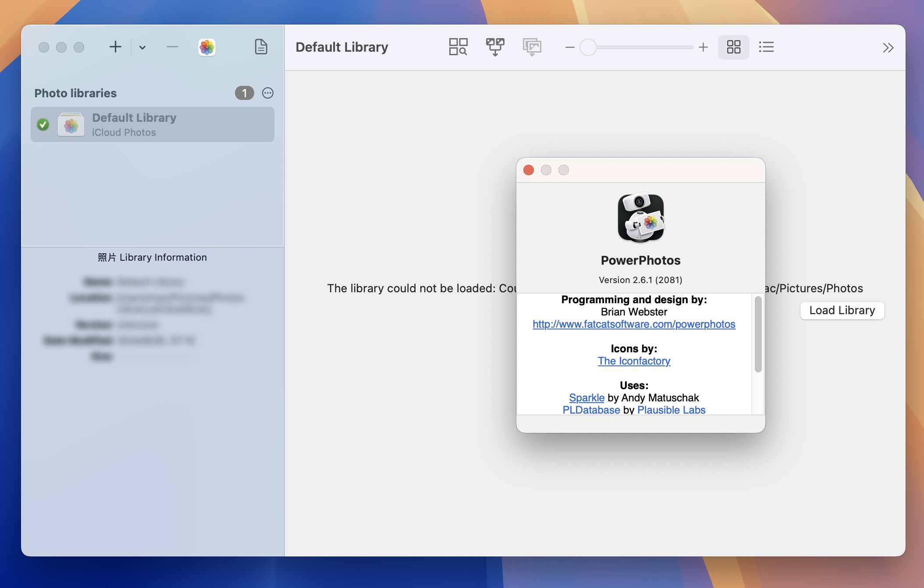Click the Photo libraries heading

click(x=75, y=93)
